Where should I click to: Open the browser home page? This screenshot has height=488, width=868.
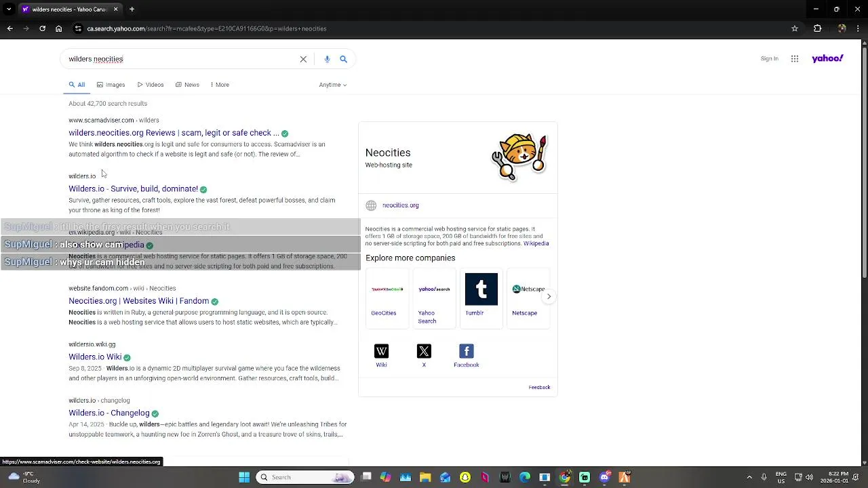point(59,28)
